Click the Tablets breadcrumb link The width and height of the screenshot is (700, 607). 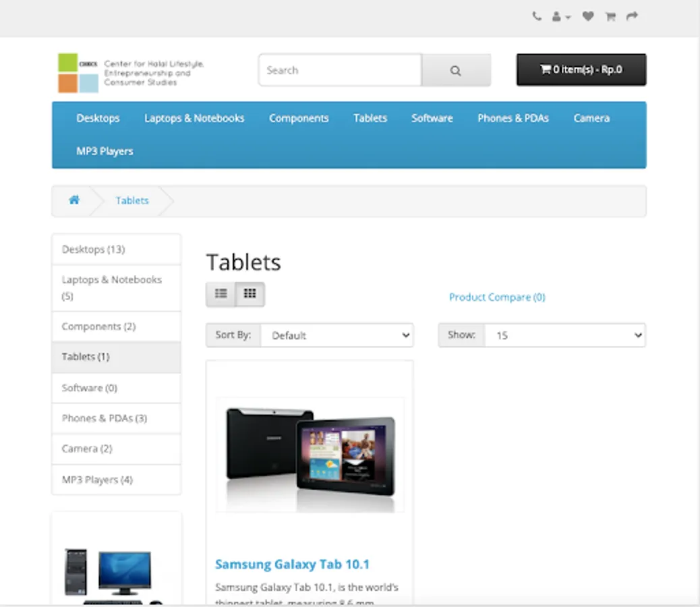[x=132, y=201]
